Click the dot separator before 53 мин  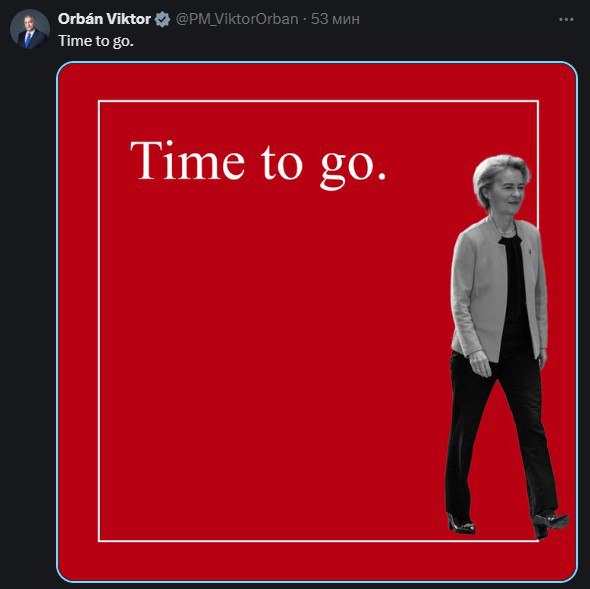pyautogui.click(x=305, y=19)
